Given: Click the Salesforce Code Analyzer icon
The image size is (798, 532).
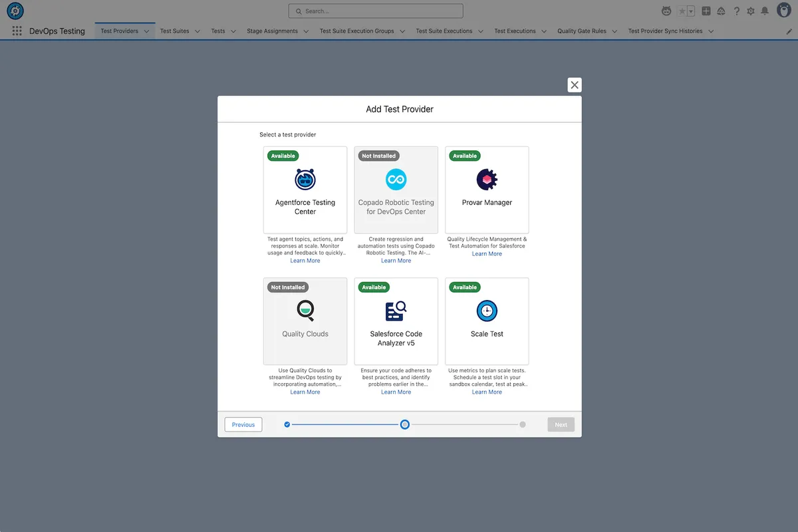Looking at the screenshot, I should (x=396, y=311).
